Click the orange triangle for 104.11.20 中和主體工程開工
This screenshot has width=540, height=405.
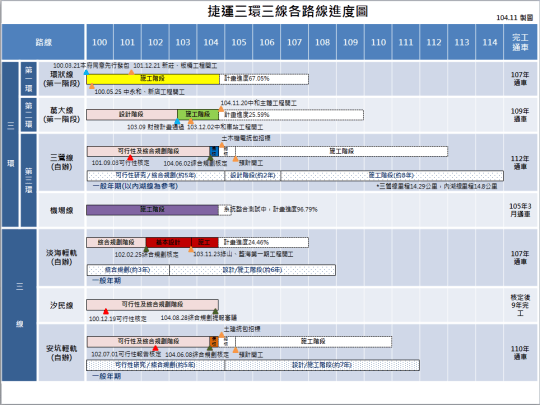click(221, 109)
